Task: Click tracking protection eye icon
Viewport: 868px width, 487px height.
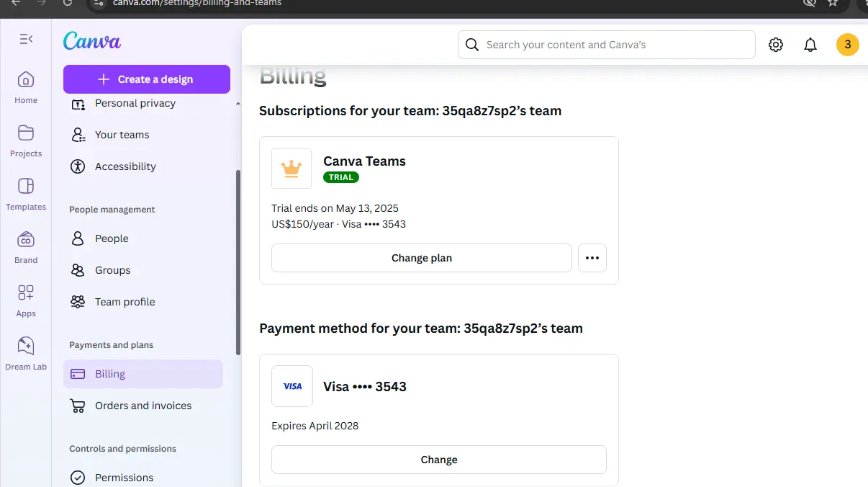Action: pos(810,3)
